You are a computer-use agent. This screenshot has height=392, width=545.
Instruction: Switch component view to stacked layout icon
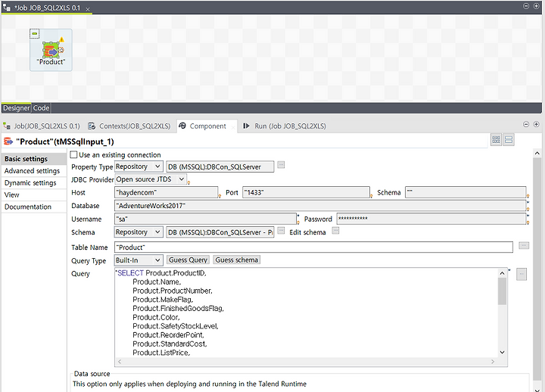tap(509, 140)
